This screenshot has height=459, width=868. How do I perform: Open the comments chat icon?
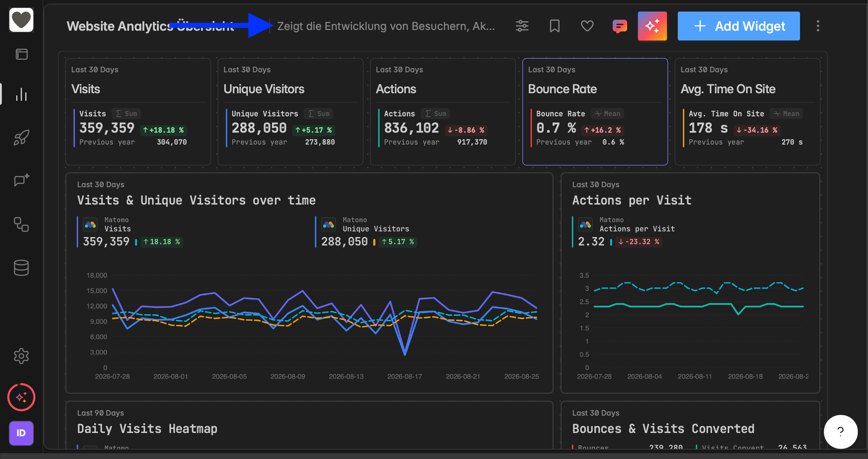pos(620,26)
